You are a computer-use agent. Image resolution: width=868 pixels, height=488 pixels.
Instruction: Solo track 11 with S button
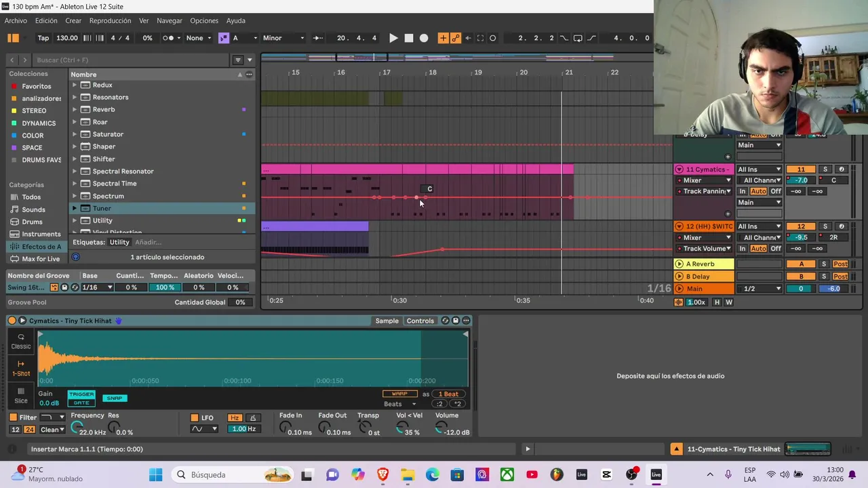(x=825, y=169)
